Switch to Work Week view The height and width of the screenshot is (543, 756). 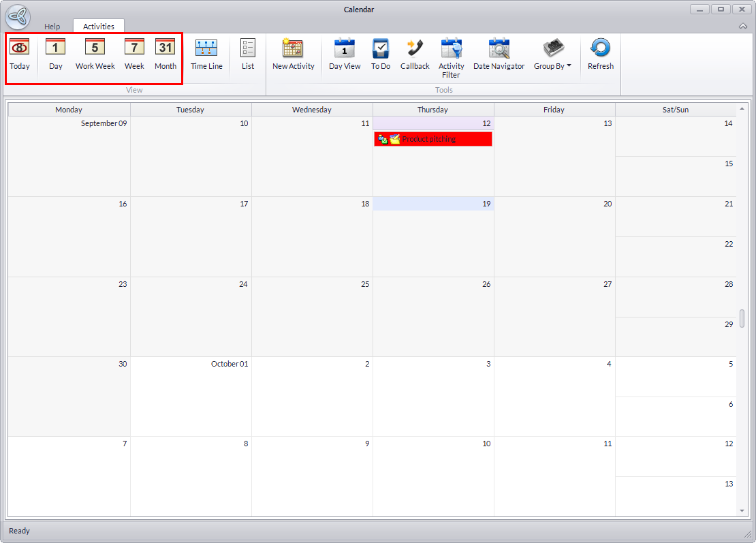point(95,55)
